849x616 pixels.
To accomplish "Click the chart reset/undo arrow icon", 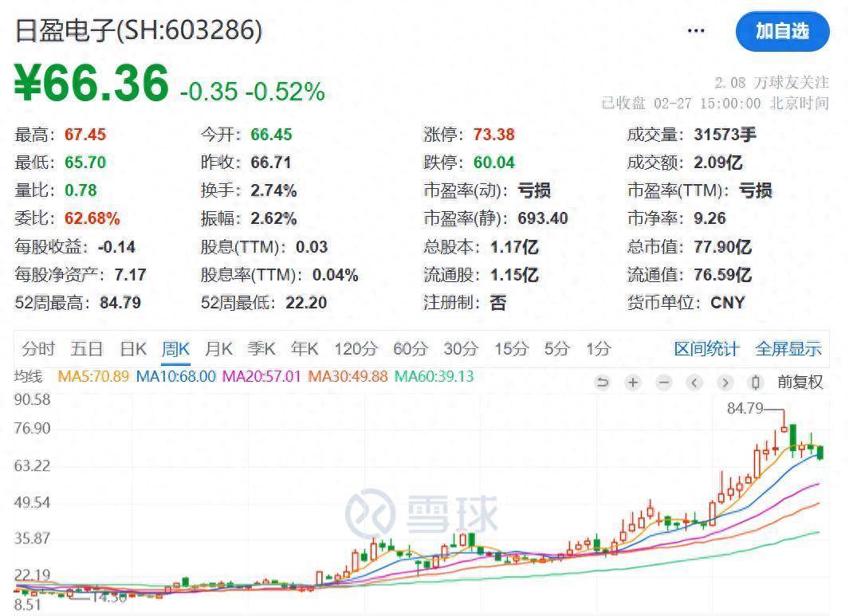I will click(x=603, y=383).
